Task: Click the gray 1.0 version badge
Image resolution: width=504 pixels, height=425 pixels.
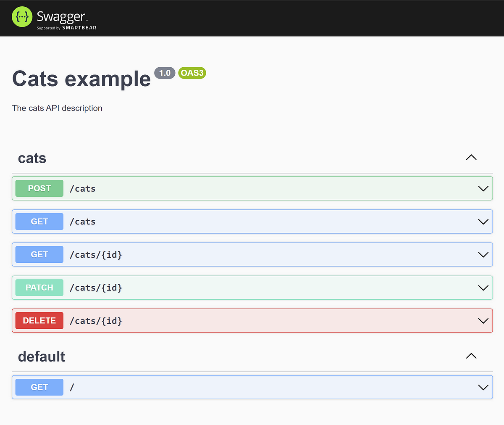Action: point(165,73)
